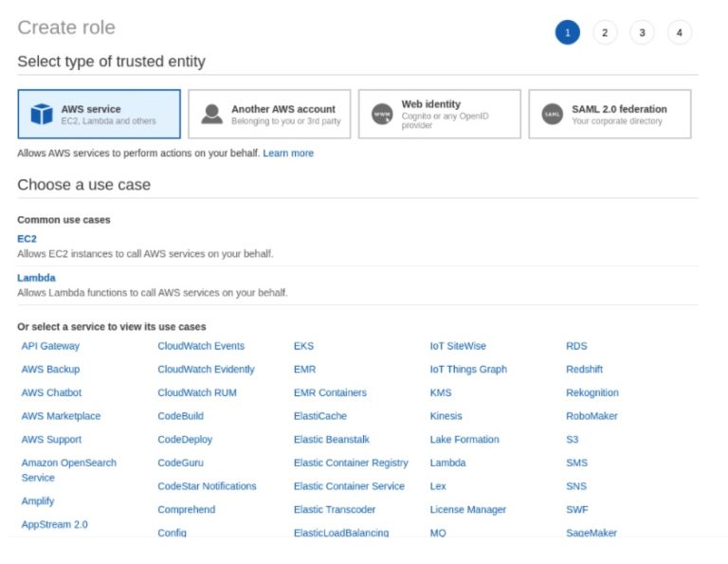Open RDS service

click(576, 346)
